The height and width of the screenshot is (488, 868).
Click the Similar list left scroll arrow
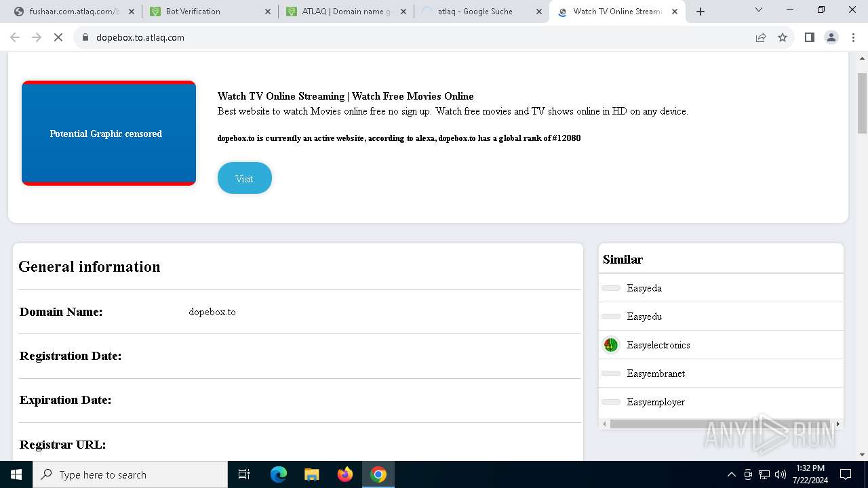click(x=604, y=424)
